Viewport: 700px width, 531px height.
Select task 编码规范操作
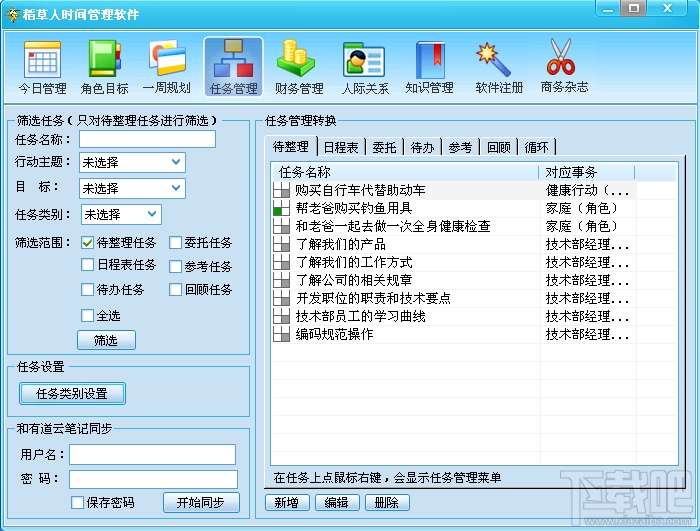click(334, 334)
